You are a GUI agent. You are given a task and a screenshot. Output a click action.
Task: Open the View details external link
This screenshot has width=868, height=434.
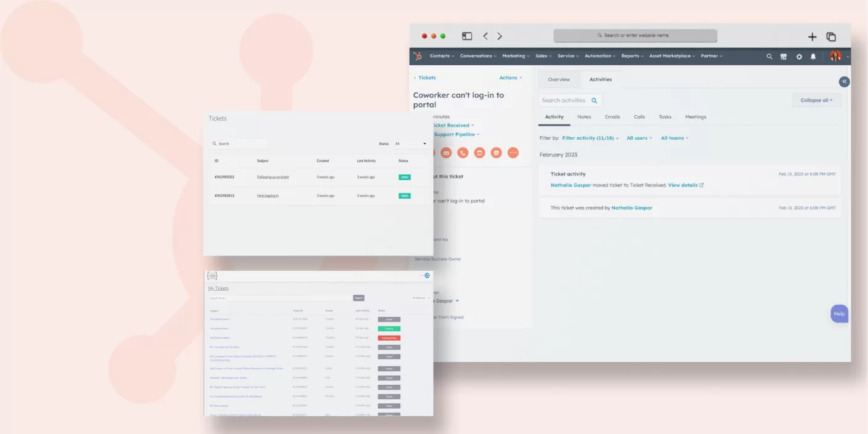(686, 185)
